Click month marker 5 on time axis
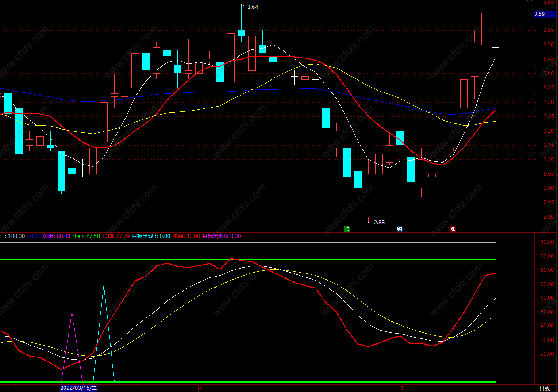This screenshot has height=392, width=558. (402, 388)
